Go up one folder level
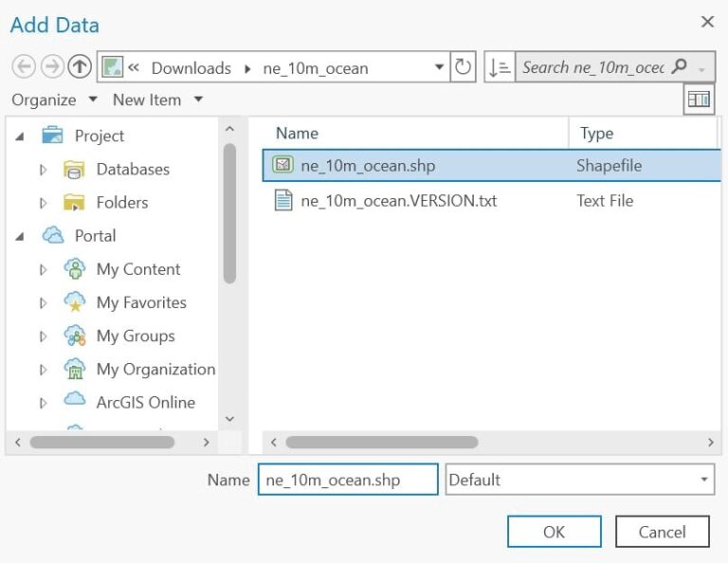 [81, 67]
